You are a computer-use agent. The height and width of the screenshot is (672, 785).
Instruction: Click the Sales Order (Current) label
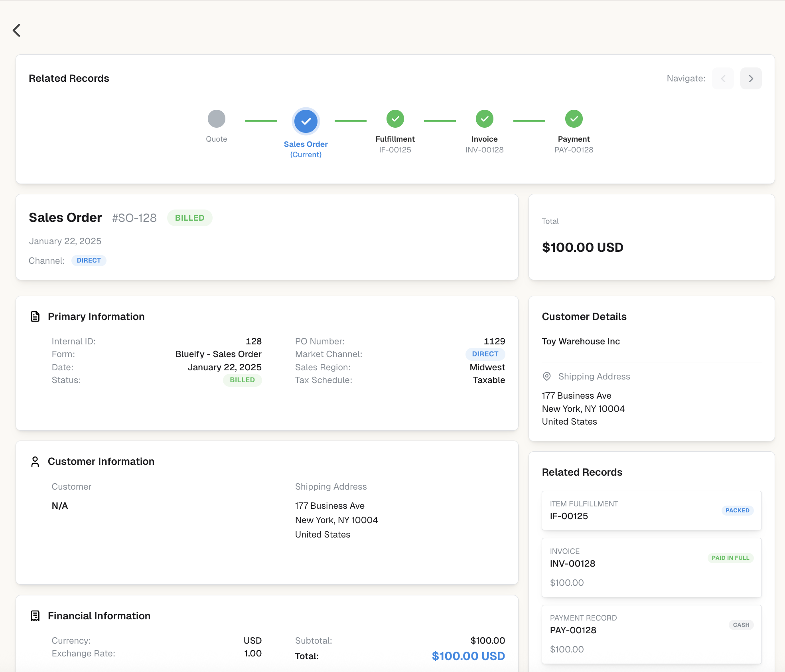[x=306, y=149]
